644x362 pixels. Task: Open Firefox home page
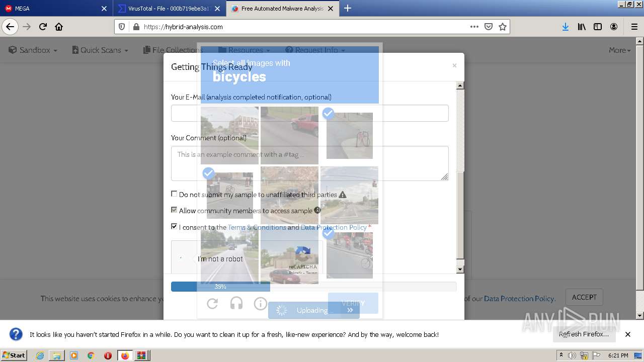tap(59, 27)
